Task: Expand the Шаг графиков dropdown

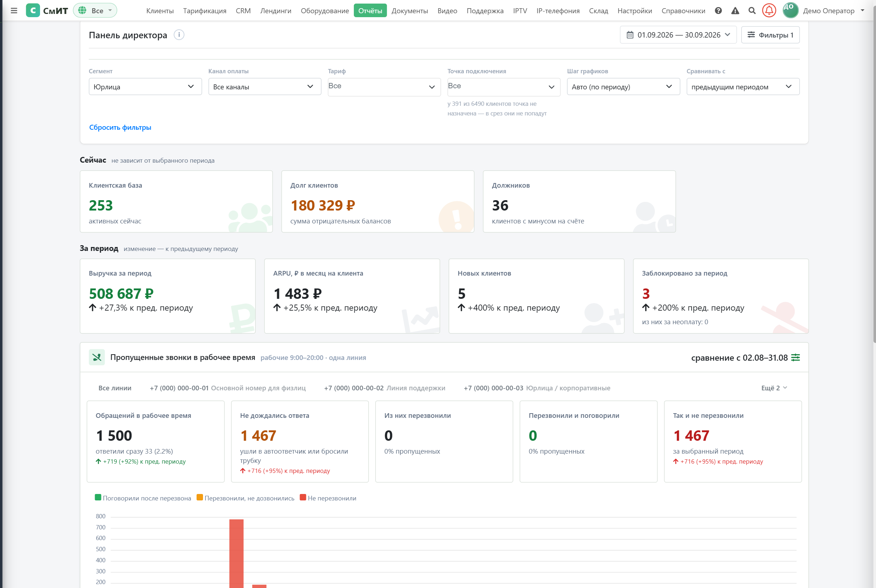Action: point(623,87)
